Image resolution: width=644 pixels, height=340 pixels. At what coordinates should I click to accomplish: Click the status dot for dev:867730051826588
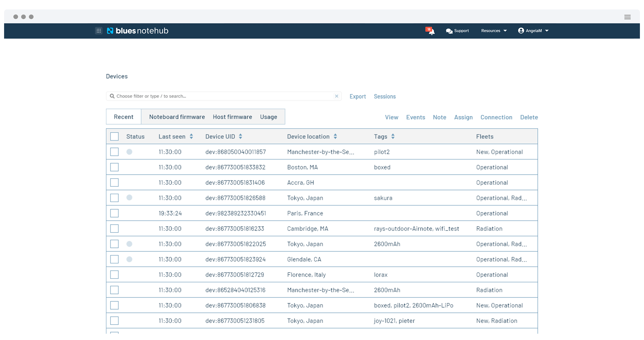(129, 198)
